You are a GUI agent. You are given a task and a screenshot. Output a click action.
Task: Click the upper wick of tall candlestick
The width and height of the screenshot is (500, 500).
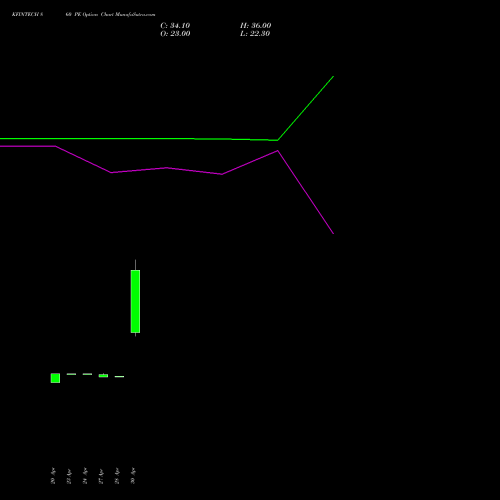pos(135,265)
